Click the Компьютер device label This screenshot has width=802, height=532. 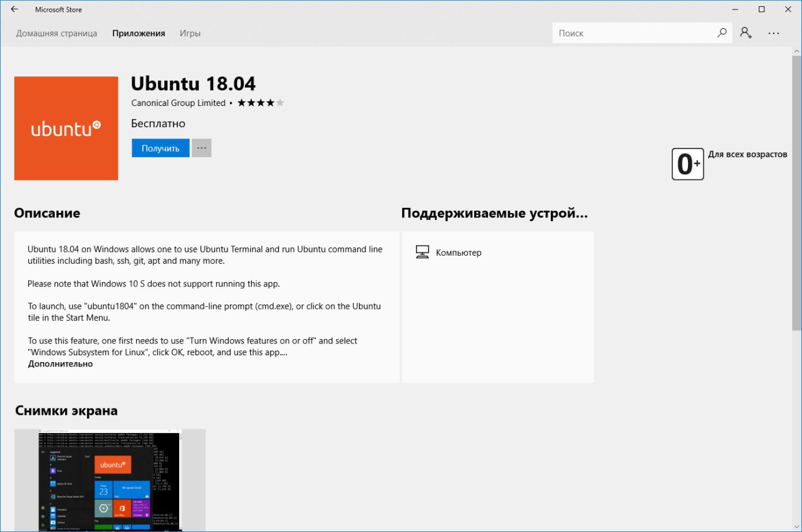coord(459,253)
